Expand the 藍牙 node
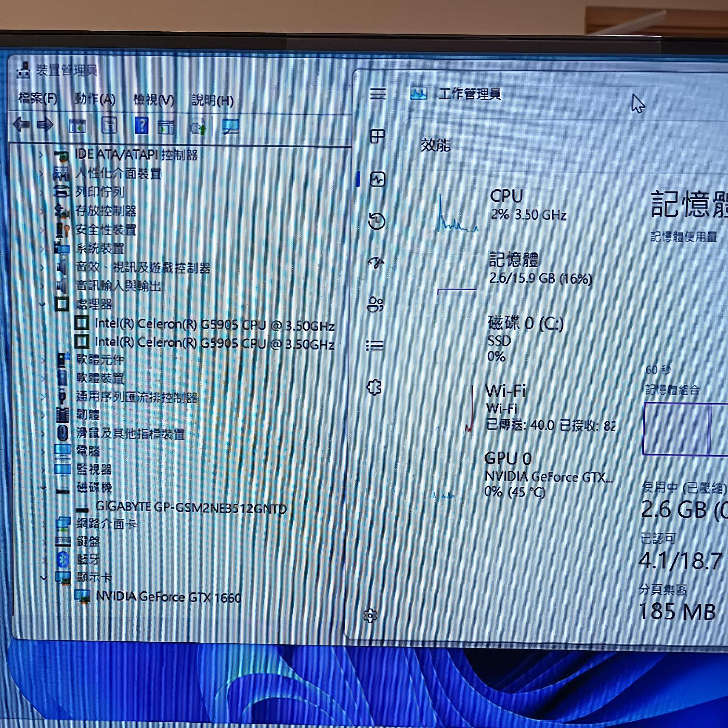The image size is (728, 728). click(x=44, y=559)
